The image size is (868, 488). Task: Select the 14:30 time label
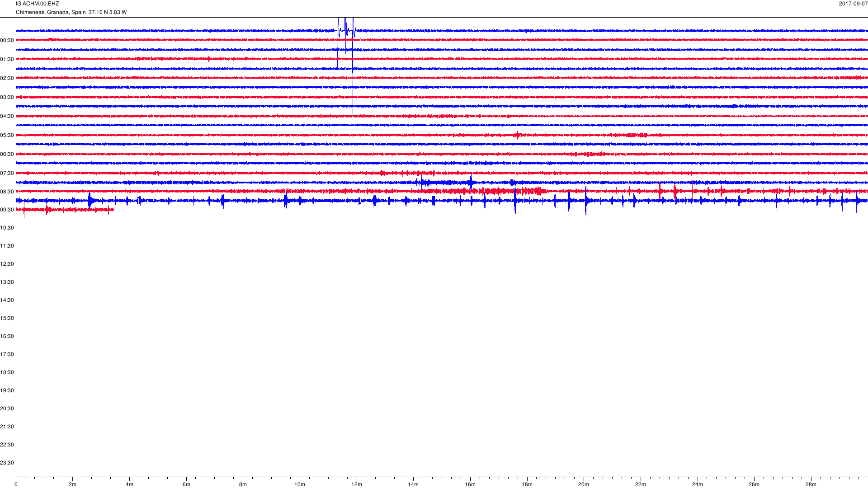[7, 300]
